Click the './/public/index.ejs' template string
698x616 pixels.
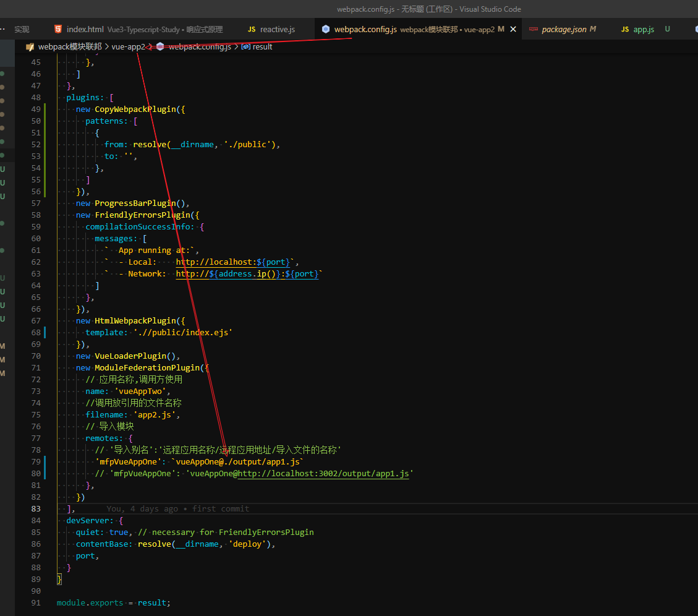coord(183,332)
